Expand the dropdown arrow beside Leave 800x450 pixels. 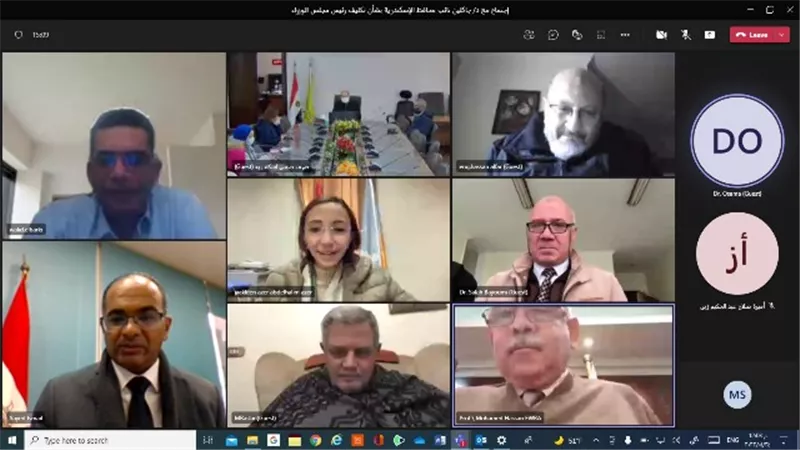(x=782, y=35)
